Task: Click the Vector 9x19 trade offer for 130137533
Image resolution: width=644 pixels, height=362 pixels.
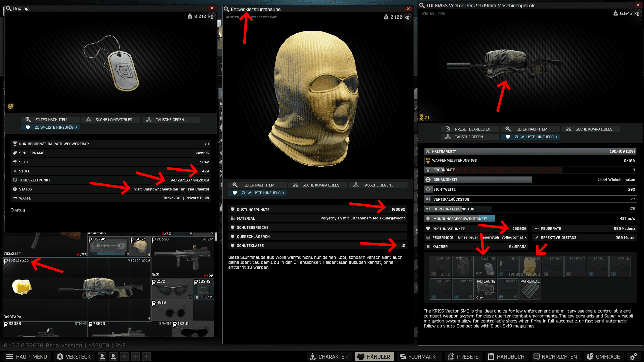Action: (77, 289)
